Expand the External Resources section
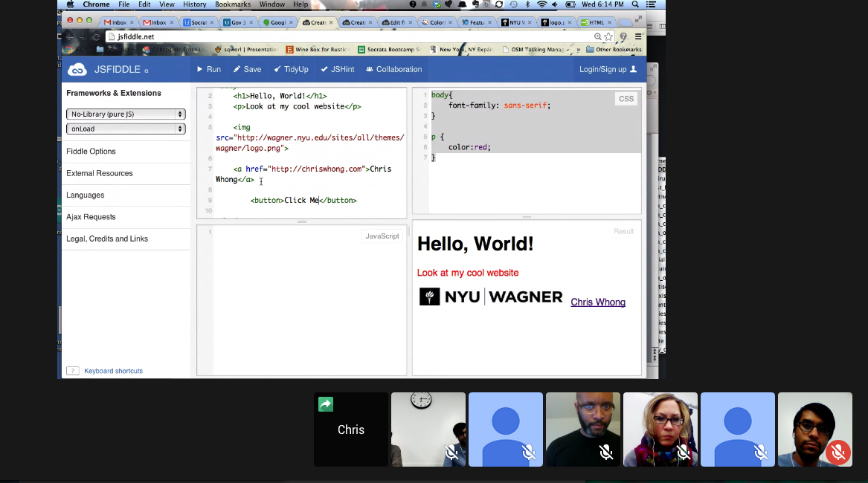 pyautogui.click(x=99, y=173)
